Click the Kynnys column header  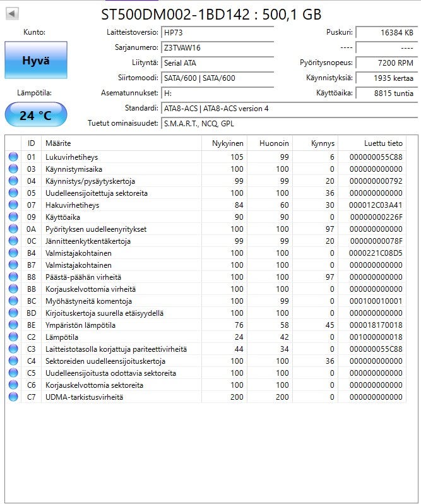[x=316, y=143]
